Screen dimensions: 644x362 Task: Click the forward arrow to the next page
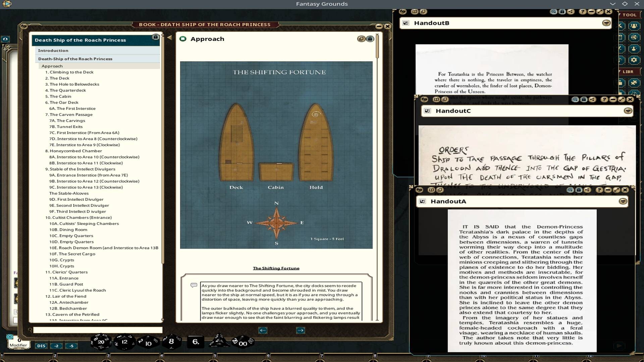coord(301,330)
